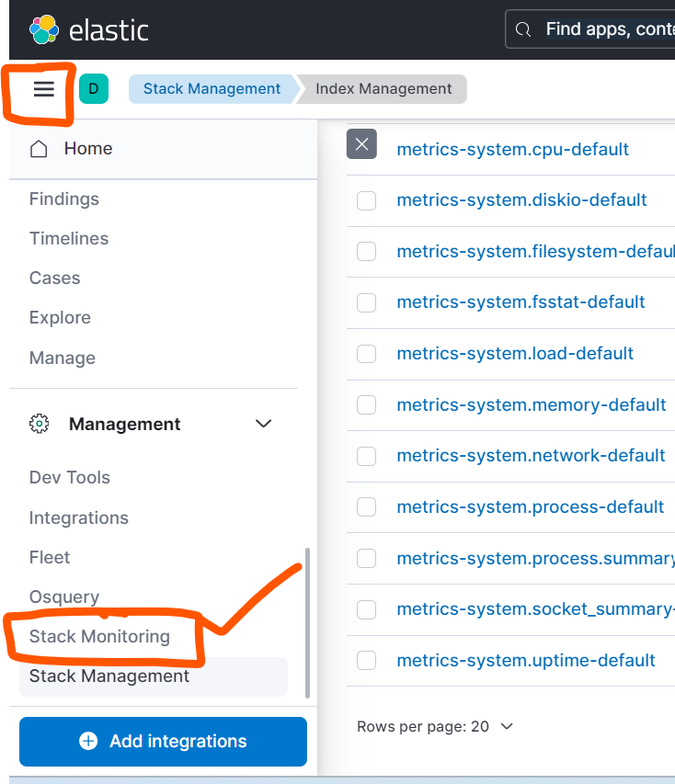Open Timelines in the sidebar
Image resolution: width=675 pixels, height=784 pixels.
pyautogui.click(x=69, y=238)
